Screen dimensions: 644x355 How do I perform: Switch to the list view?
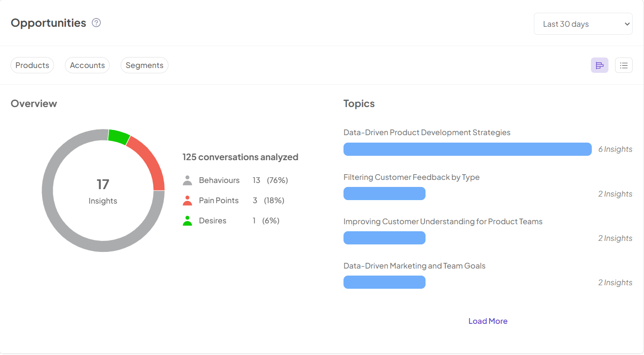click(623, 65)
